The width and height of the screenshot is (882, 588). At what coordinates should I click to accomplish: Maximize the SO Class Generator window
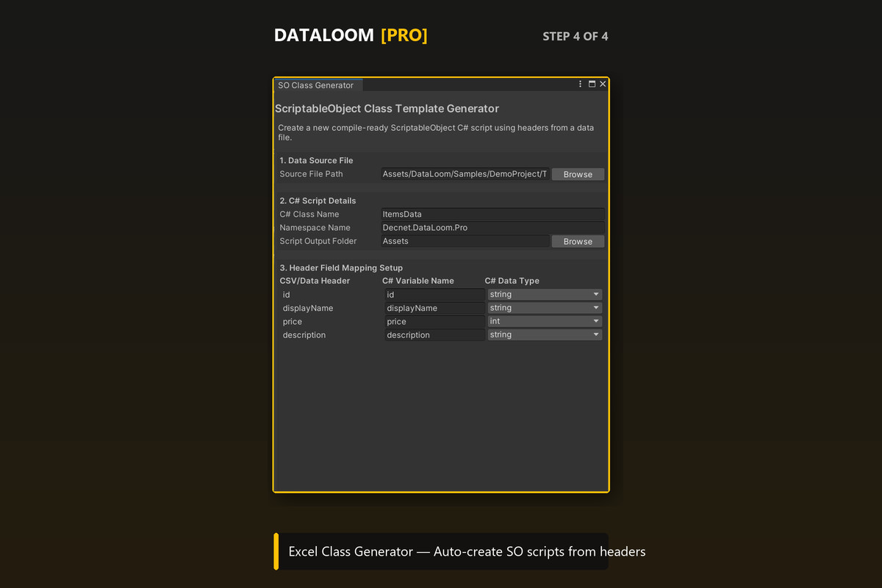pos(592,85)
